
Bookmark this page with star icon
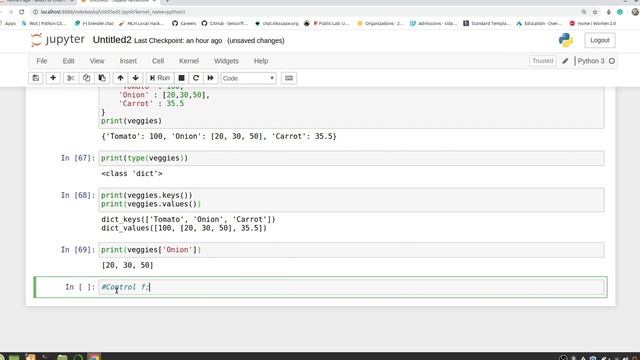pyautogui.click(x=595, y=12)
